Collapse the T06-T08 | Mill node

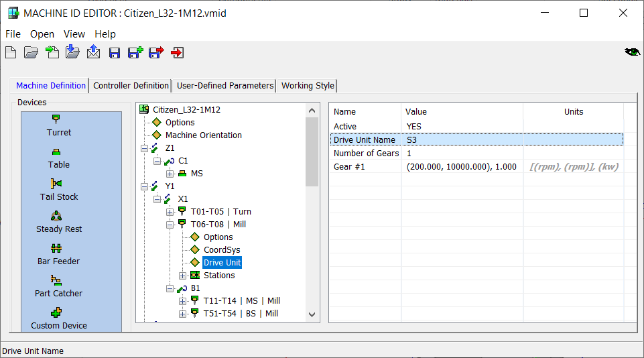click(x=170, y=225)
